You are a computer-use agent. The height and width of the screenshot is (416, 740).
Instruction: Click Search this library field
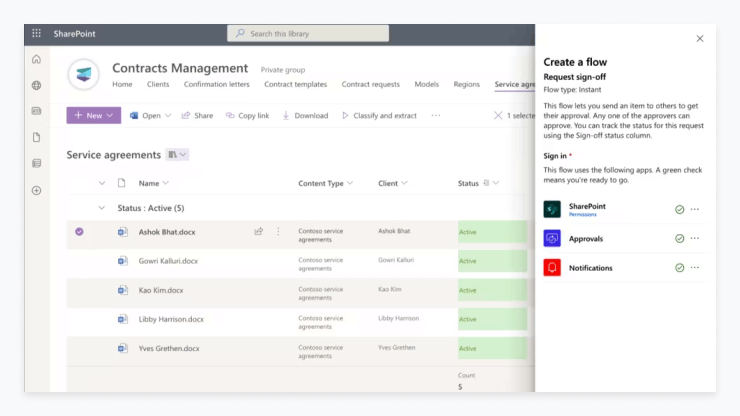click(308, 33)
